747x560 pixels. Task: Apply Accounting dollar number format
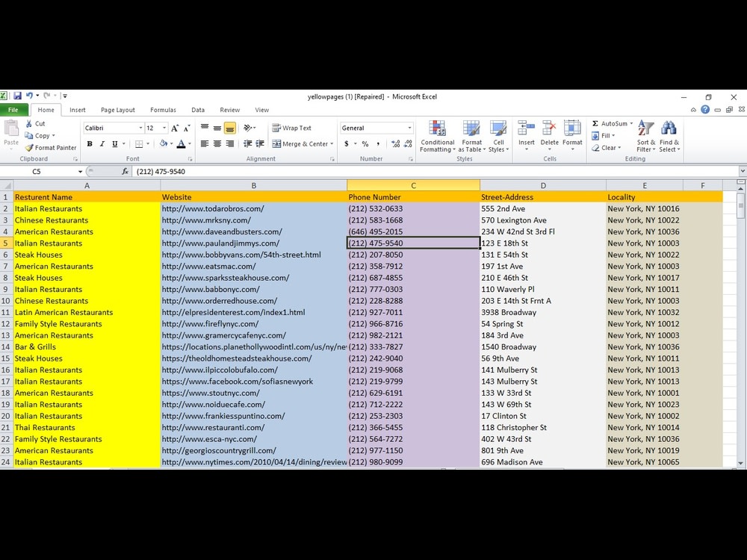tap(347, 144)
